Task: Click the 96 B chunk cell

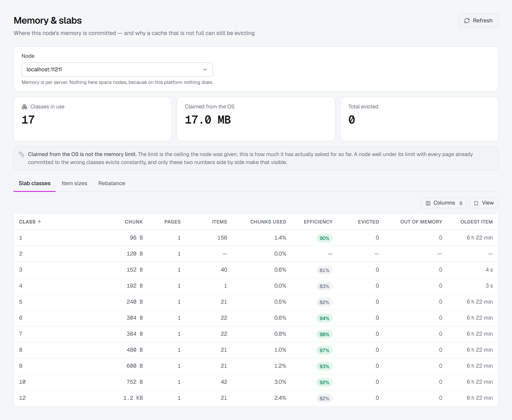Action: pyautogui.click(x=136, y=238)
